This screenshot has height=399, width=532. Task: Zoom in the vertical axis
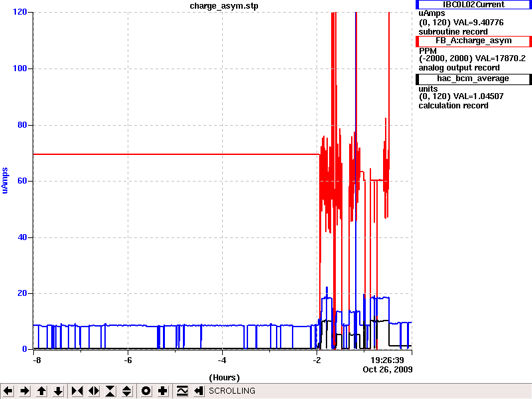click(x=110, y=391)
